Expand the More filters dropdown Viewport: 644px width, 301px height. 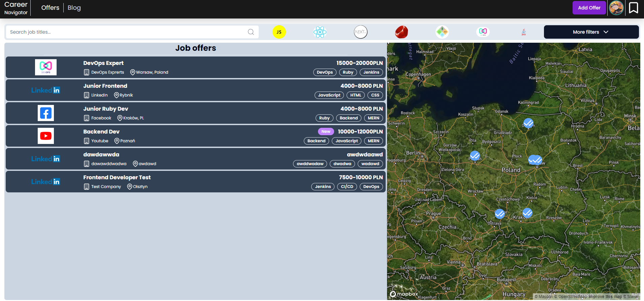[x=591, y=32]
